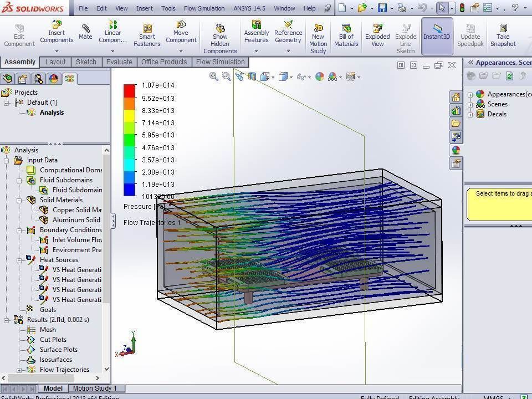
Task: Open Linear Component Pattern tool
Action: click(x=112, y=32)
